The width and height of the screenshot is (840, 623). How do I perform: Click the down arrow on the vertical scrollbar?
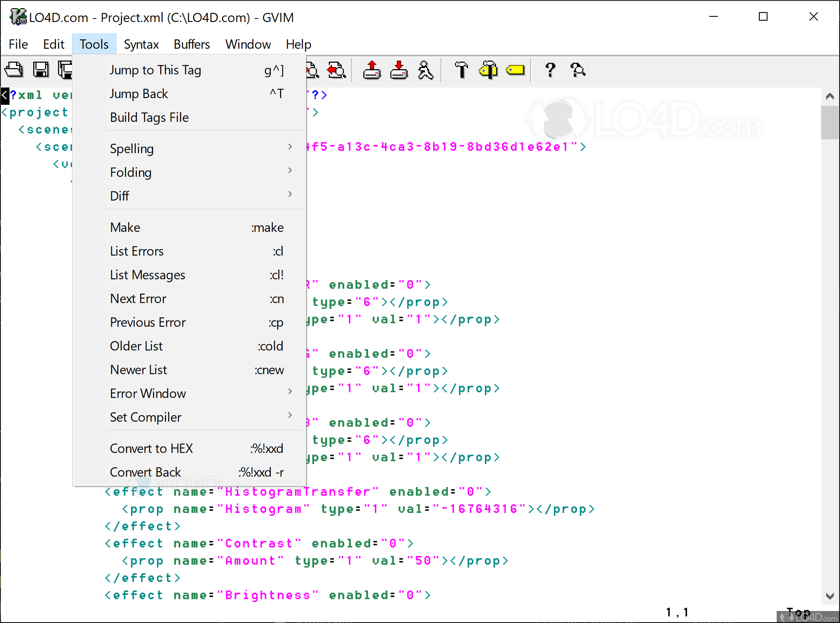pos(830,595)
